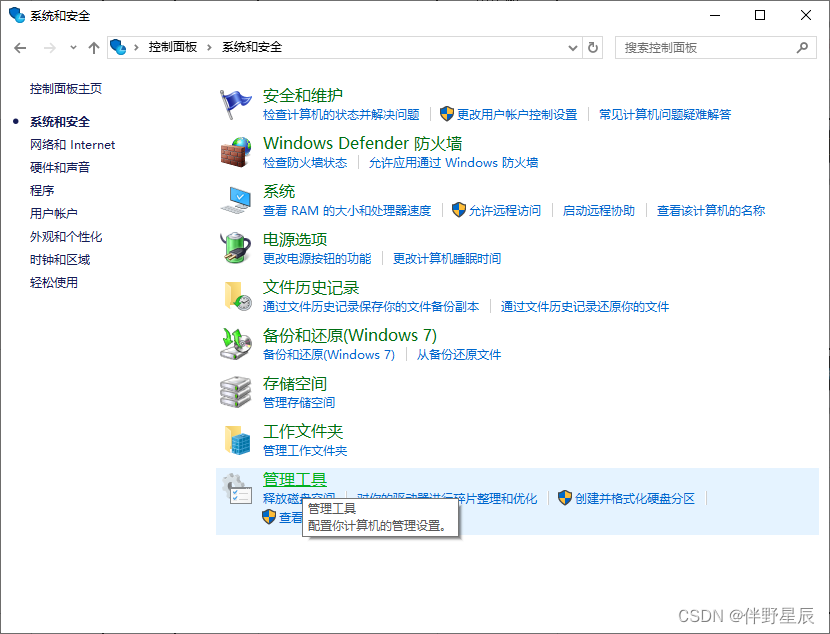
Task: Refresh the control panel page
Action: click(593, 48)
